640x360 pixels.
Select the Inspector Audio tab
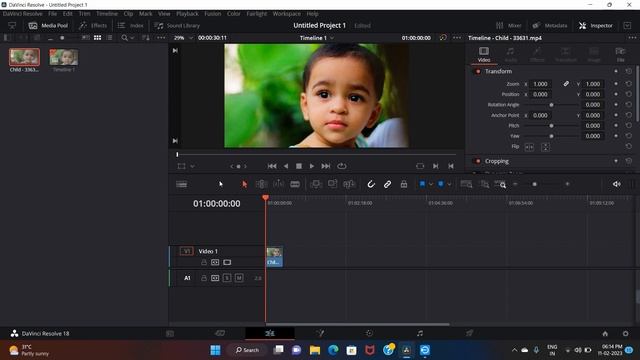click(511, 54)
